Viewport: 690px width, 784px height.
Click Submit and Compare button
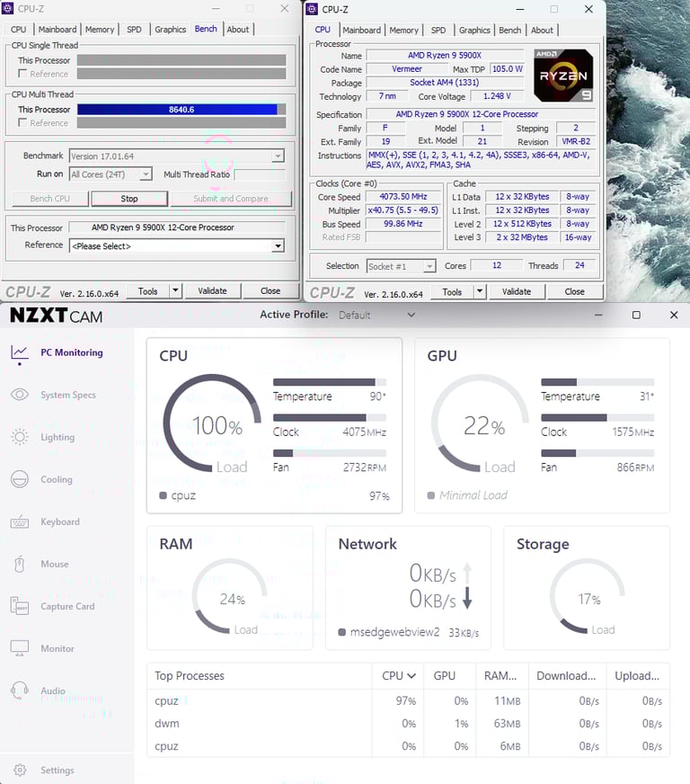pyautogui.click(x=231, y=199)
